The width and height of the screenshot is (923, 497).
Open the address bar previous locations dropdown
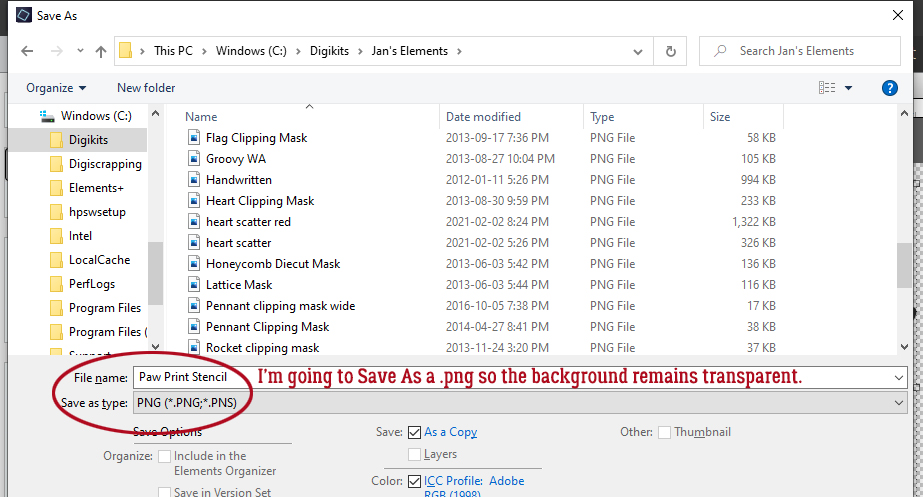pyautogui.click(x=638, y=52)
